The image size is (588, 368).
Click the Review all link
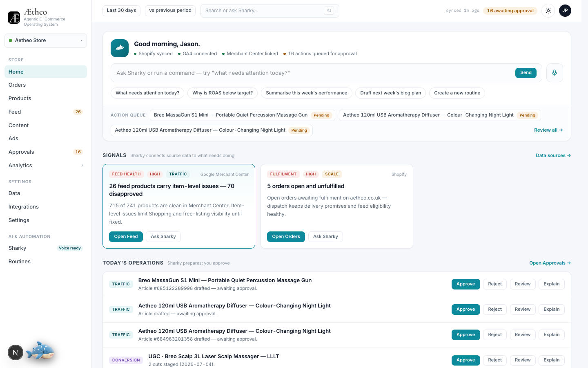click(x=548, y=130)
